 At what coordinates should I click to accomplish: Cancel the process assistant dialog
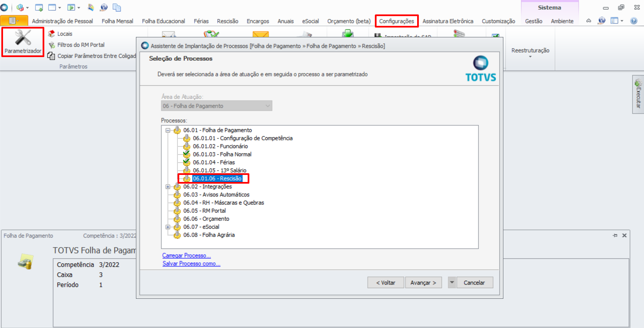474,282
